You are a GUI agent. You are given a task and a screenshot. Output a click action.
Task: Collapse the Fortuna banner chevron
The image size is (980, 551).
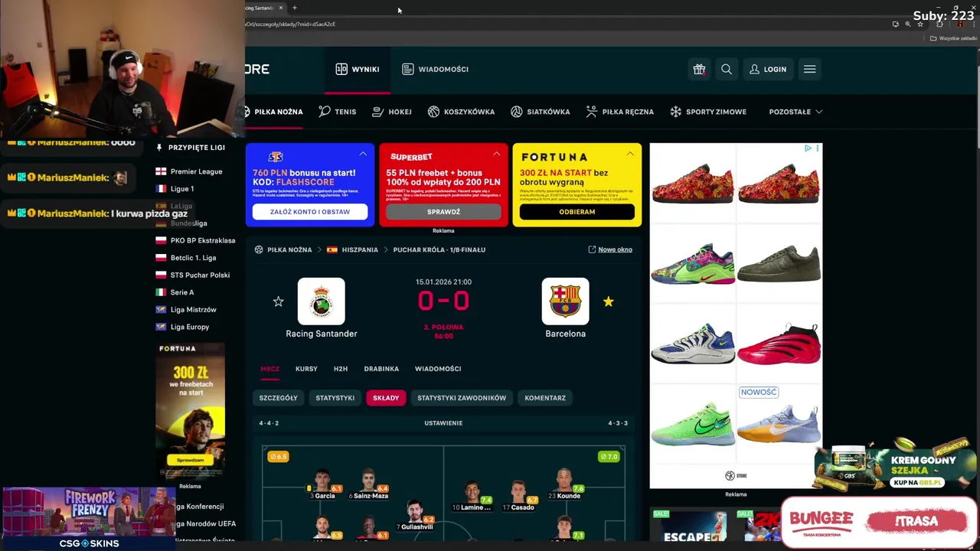[629, 154]
